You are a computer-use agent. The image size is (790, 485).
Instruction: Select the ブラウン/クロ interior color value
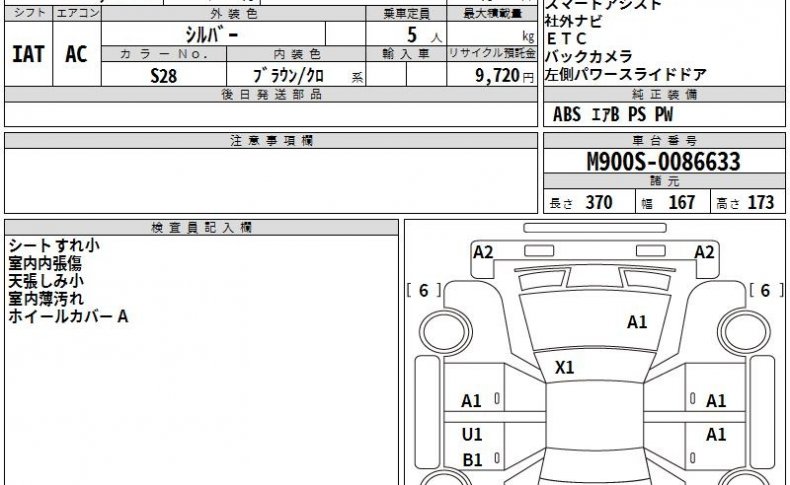coord(288,76)
